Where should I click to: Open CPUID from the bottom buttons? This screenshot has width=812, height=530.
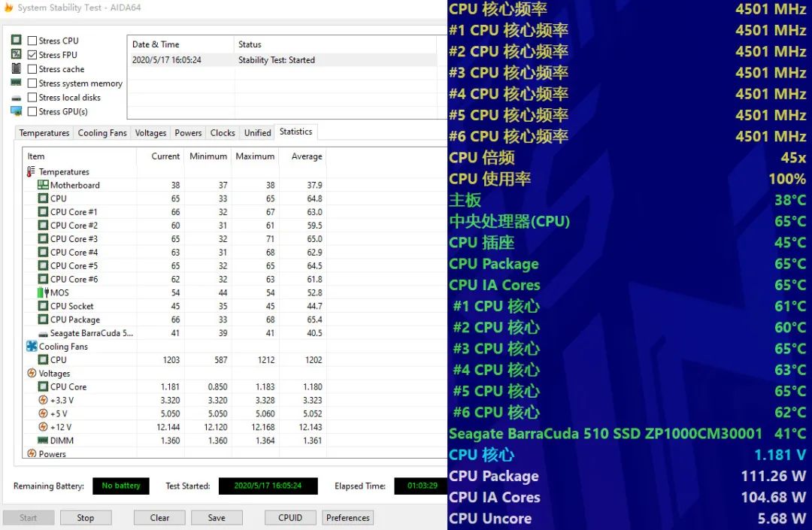[290, 517]
